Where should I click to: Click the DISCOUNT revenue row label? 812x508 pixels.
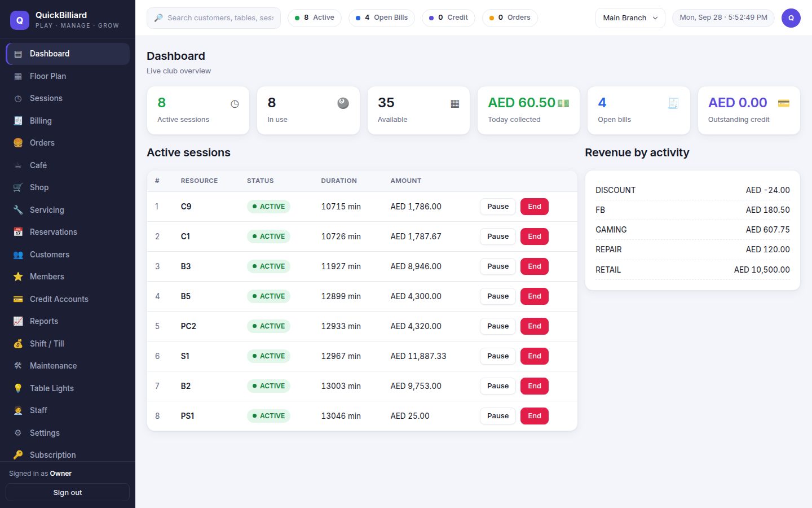[615, 190]
